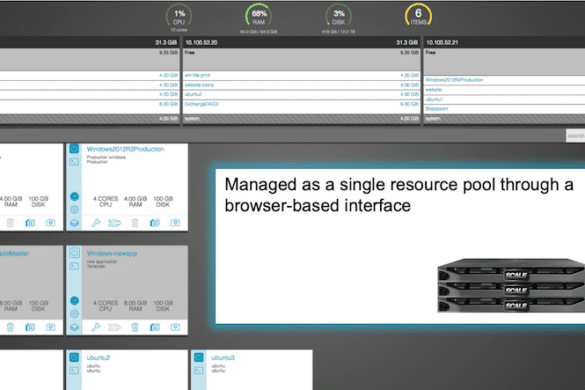Click the clone icon on Windows2012R2Production card

point(155,223)
